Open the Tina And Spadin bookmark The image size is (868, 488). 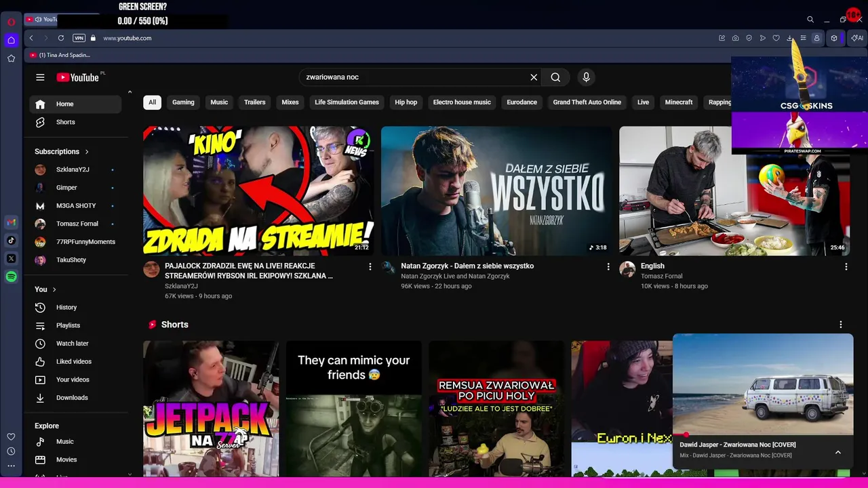coord(60,55)
